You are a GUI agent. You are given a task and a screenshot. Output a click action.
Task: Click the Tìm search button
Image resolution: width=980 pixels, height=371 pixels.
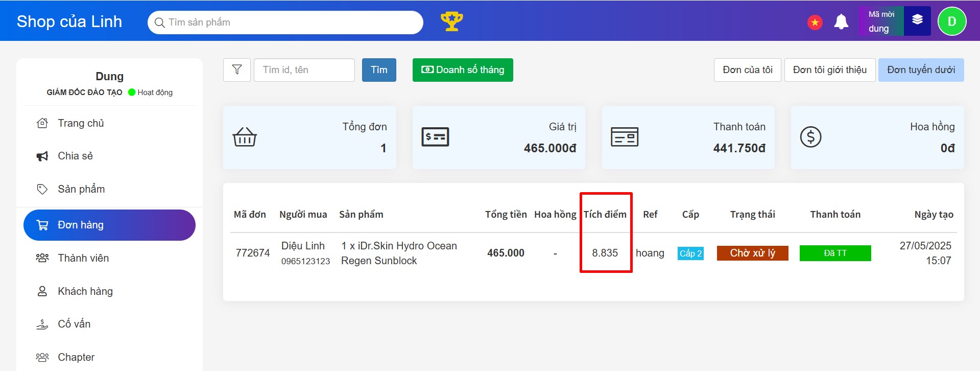(379, 69)
